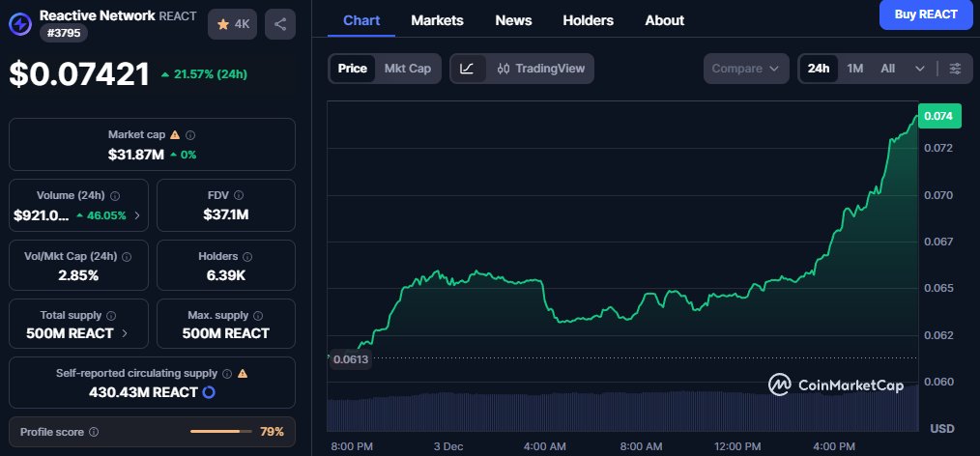Click the 6.39K holders value
Viewport: 980px width, 456px height.
point(225,274)
